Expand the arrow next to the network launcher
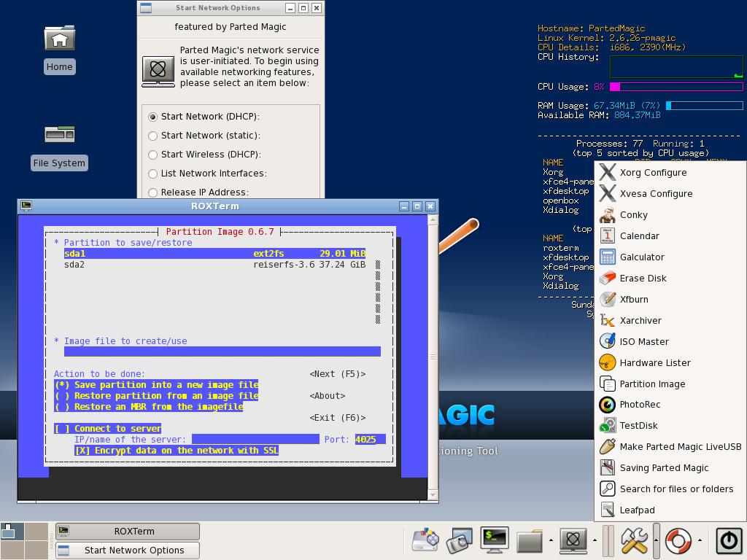The width and height of the screenshot is (747, 560). pyautogui.click(x=595, y=540)
